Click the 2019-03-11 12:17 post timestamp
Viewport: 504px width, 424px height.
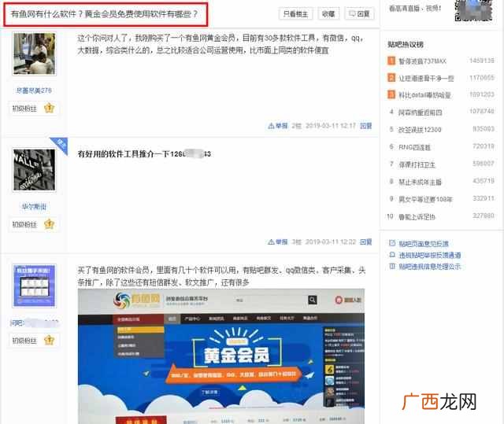[x=331, y=126]
